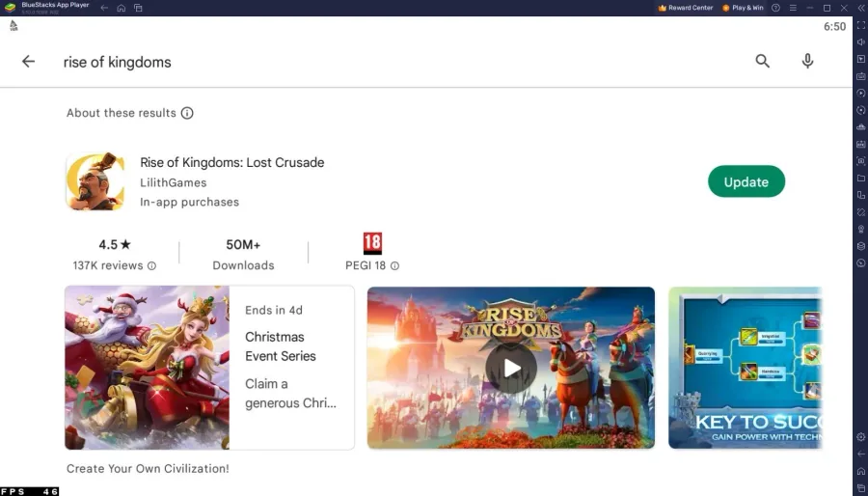
Task: Open the Rise of Kingdoms app icon
Action: [x=95, y=181]
